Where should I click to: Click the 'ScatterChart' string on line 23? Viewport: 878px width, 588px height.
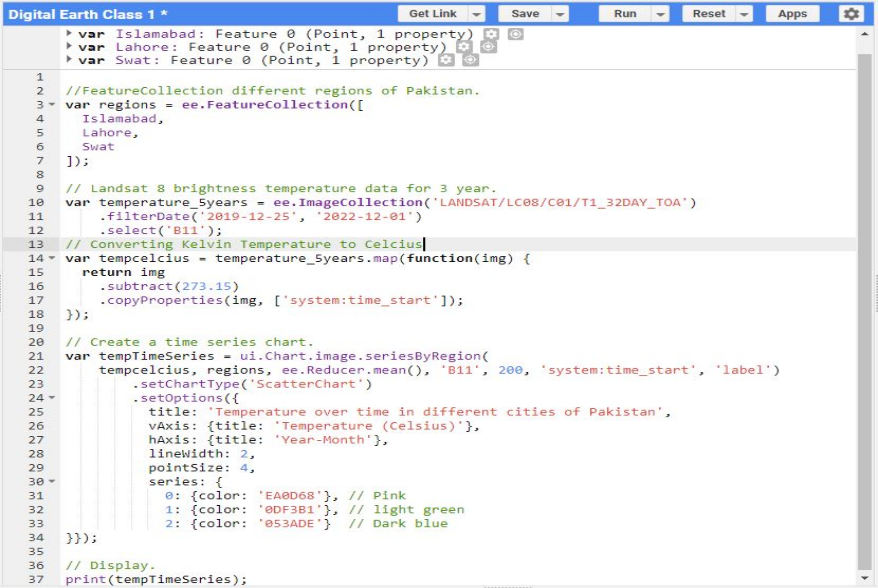306,384
